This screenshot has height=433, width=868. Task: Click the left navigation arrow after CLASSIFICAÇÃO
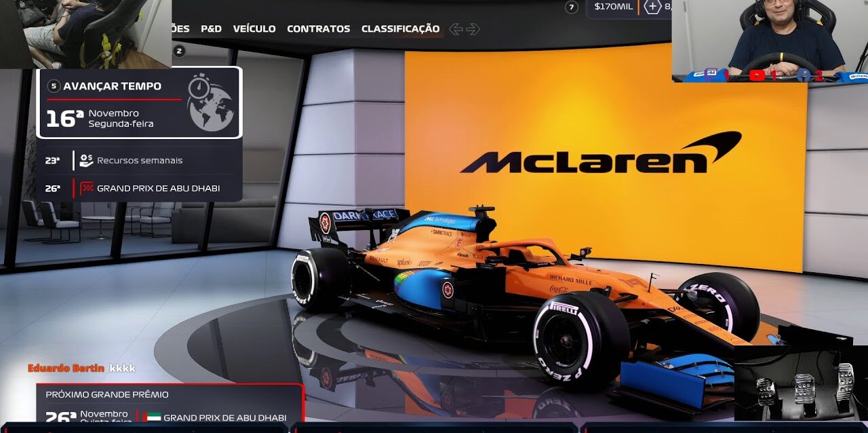pos(456,29)
